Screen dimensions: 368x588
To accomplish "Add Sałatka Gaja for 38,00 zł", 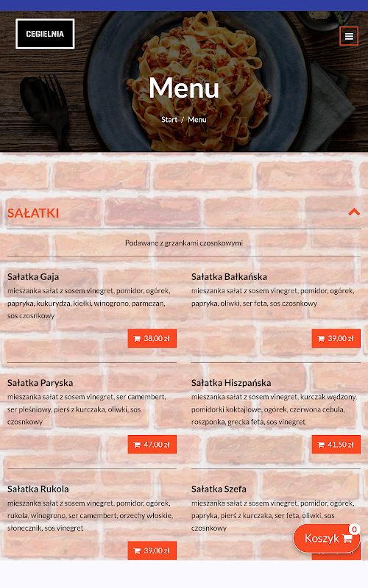I will (152, 338).
